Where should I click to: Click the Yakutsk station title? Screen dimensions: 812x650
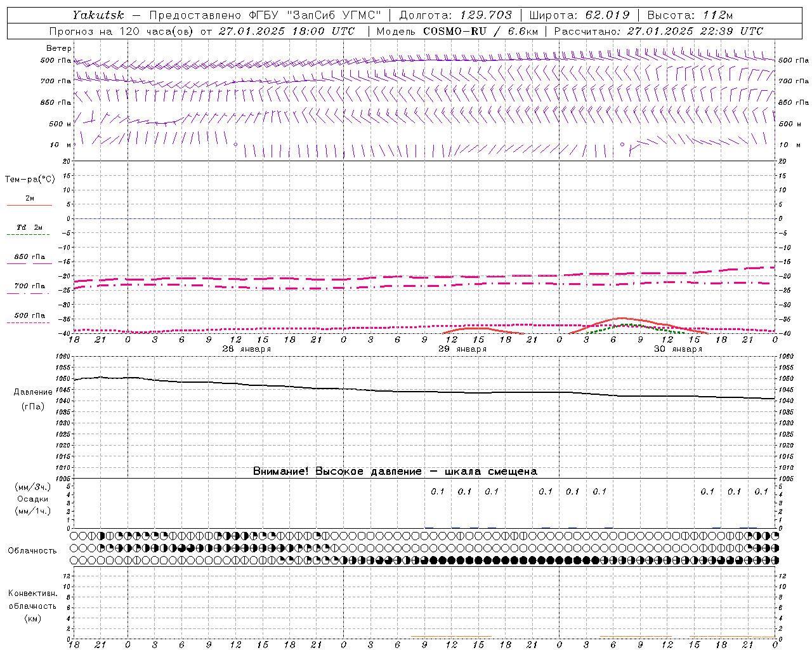[x=98, y=15]
